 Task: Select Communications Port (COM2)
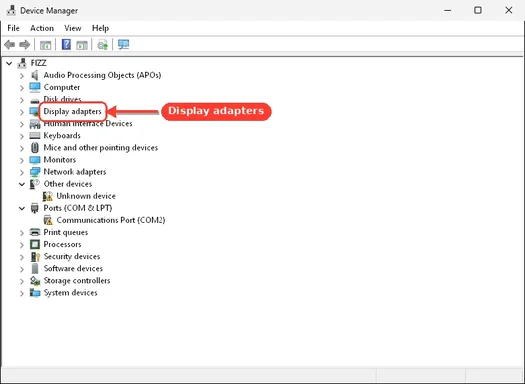coord(111,220)
